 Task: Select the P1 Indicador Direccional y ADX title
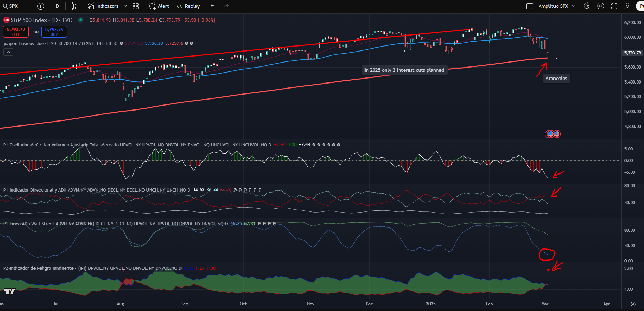(96, 190)
